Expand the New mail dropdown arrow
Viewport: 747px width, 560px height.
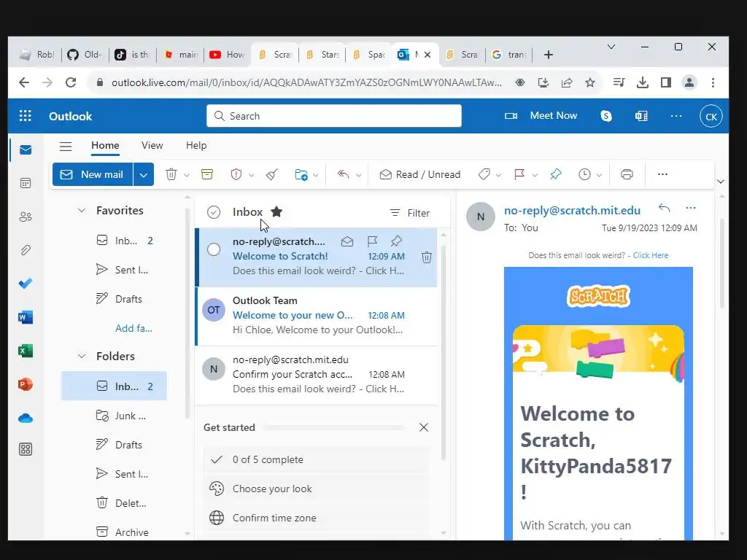point(144,175)
